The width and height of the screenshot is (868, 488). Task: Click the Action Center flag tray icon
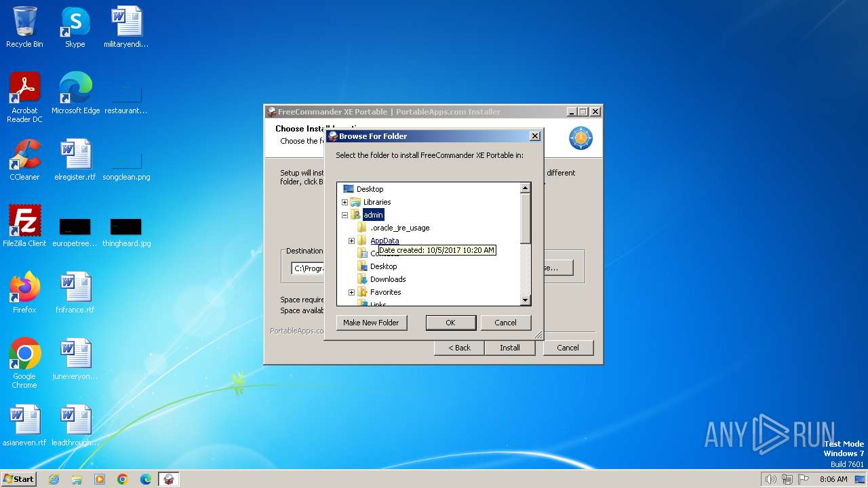(804, 479)
